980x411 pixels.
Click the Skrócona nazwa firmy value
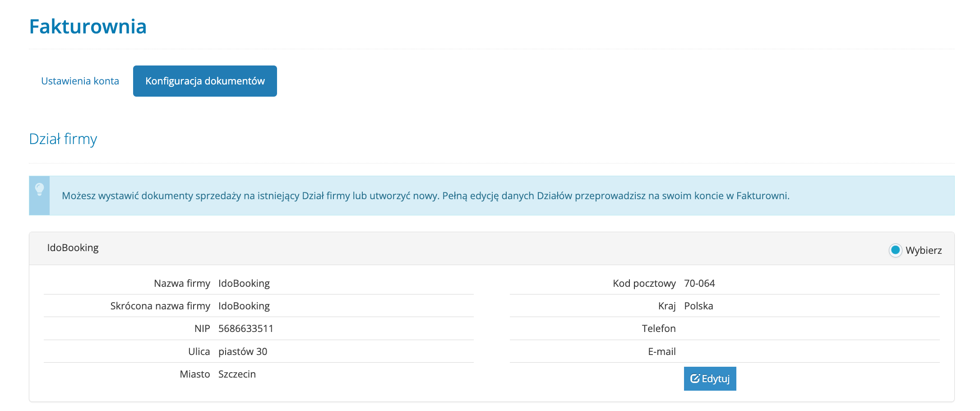pos(244,306)
